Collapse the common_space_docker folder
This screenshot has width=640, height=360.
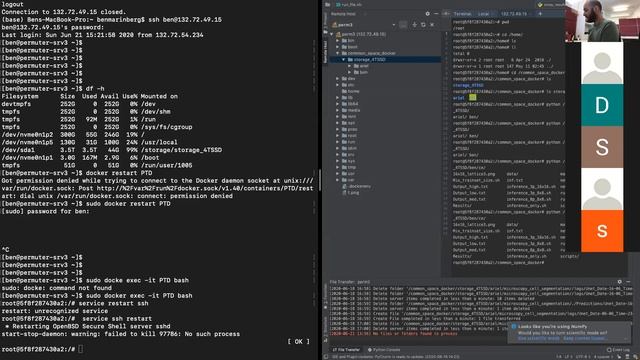pyautogui.click(x=338, y=53)
